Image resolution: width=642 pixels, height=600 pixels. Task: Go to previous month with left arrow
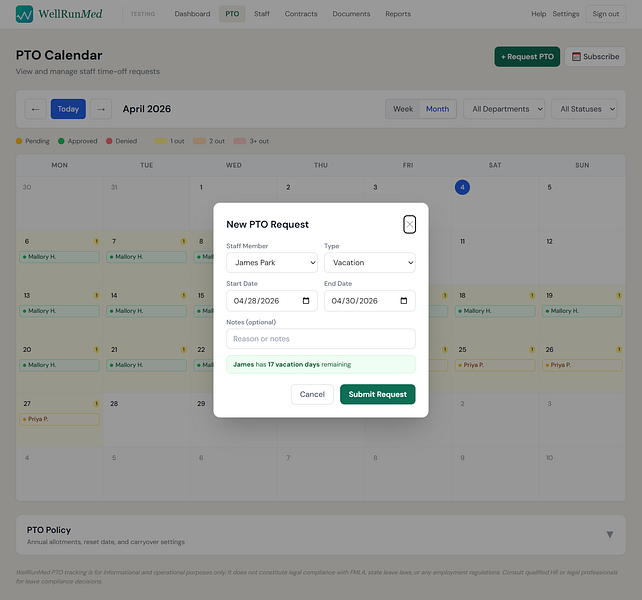click(x=36, y=109)
